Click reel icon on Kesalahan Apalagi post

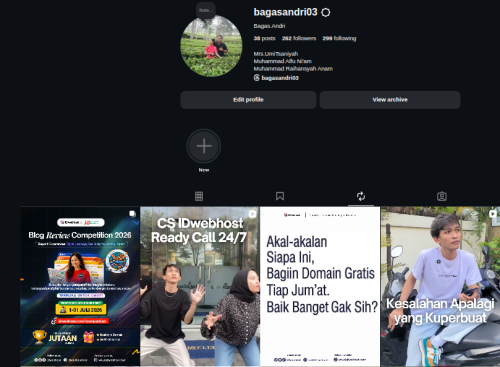tap(493, 214)
